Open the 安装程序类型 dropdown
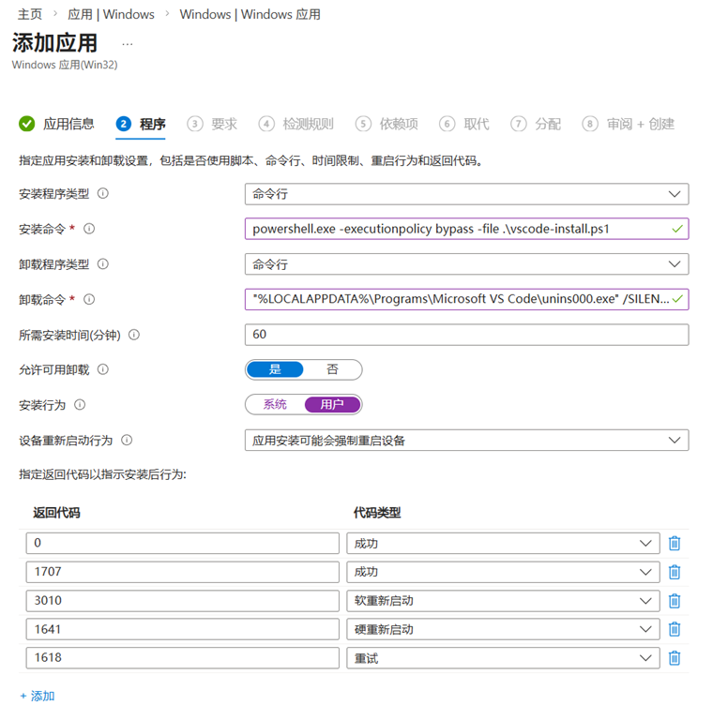The width and height of the screenshot is (728, 720). tap(466, 194)
